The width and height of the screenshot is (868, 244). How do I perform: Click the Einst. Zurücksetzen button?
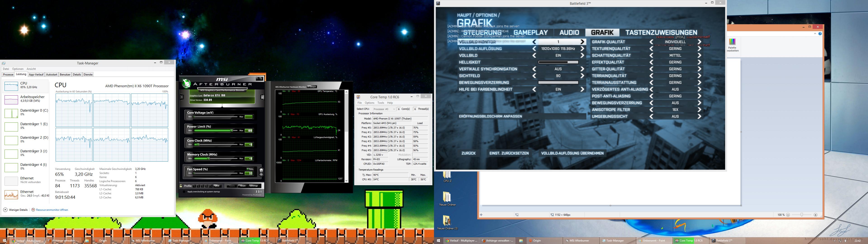[x=509, y=153]
